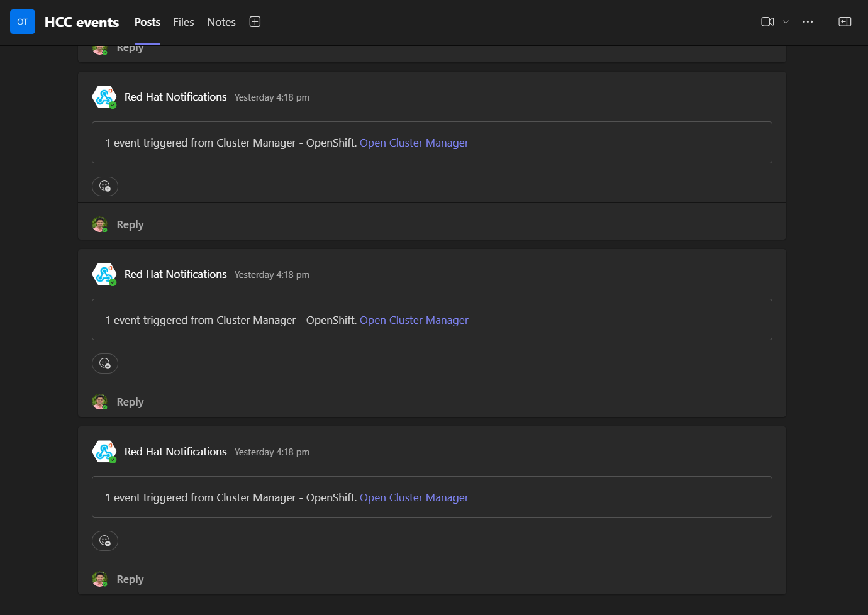The image size is (868, 615).
Task: Switch to the Notes tab
Action: coord(221,22)
